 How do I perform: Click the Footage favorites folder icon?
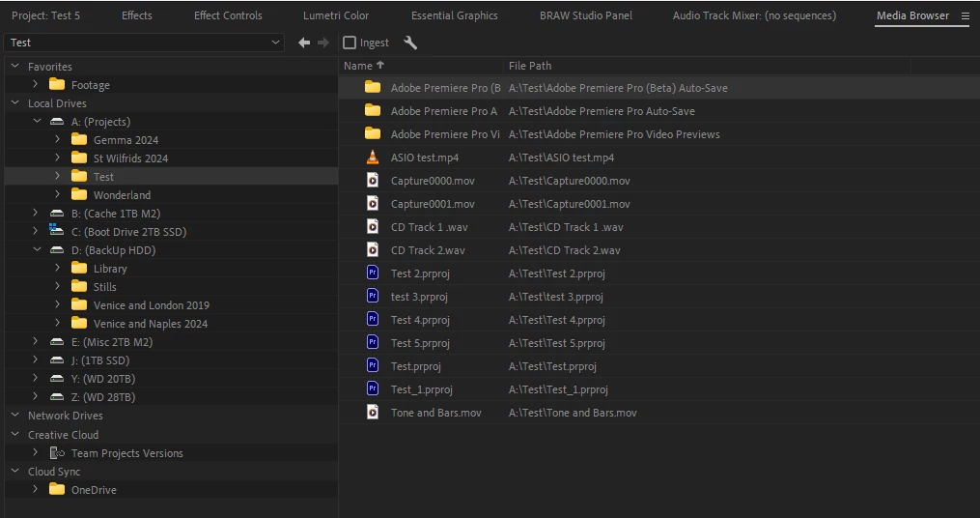click(x=57, y=84)
